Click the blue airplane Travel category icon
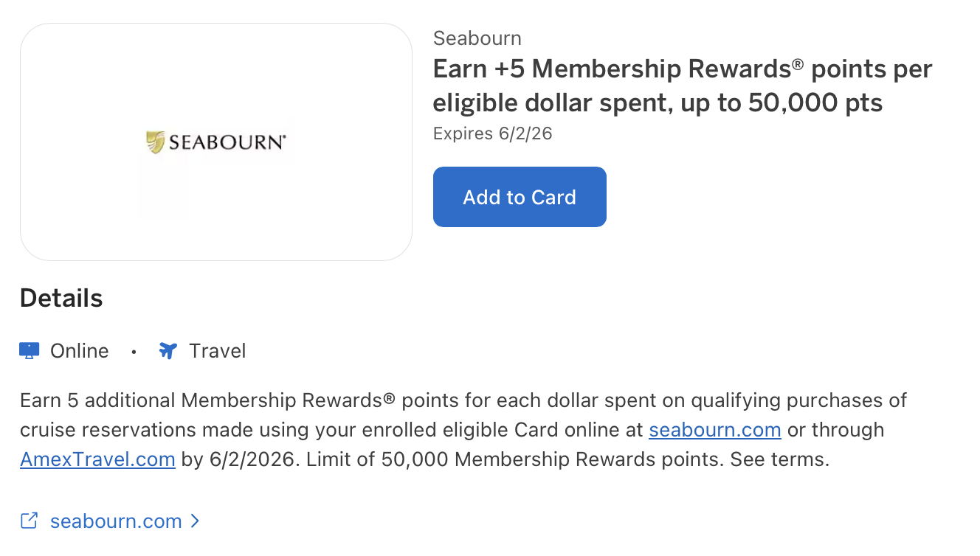This screenshot has width=980, height=556. tap(168, 350)
